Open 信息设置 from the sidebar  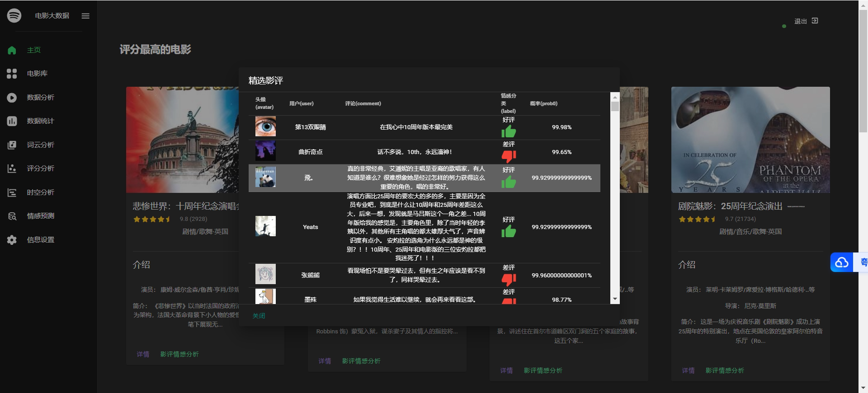40,240
